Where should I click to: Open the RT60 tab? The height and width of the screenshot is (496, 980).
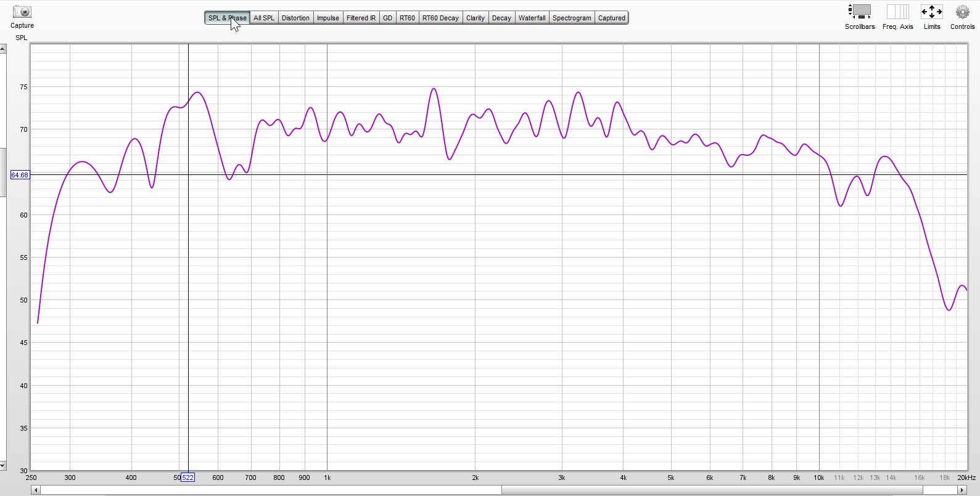point(407,18)
